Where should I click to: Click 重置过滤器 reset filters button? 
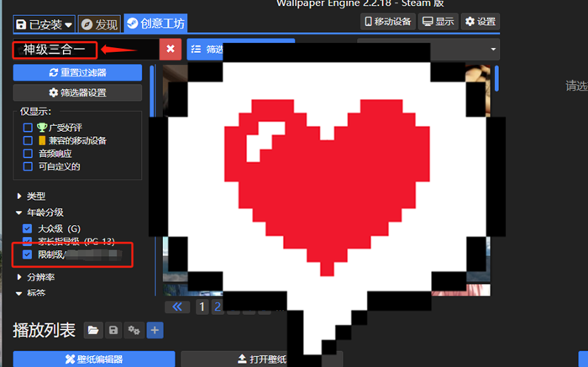[x=77, y=73]
